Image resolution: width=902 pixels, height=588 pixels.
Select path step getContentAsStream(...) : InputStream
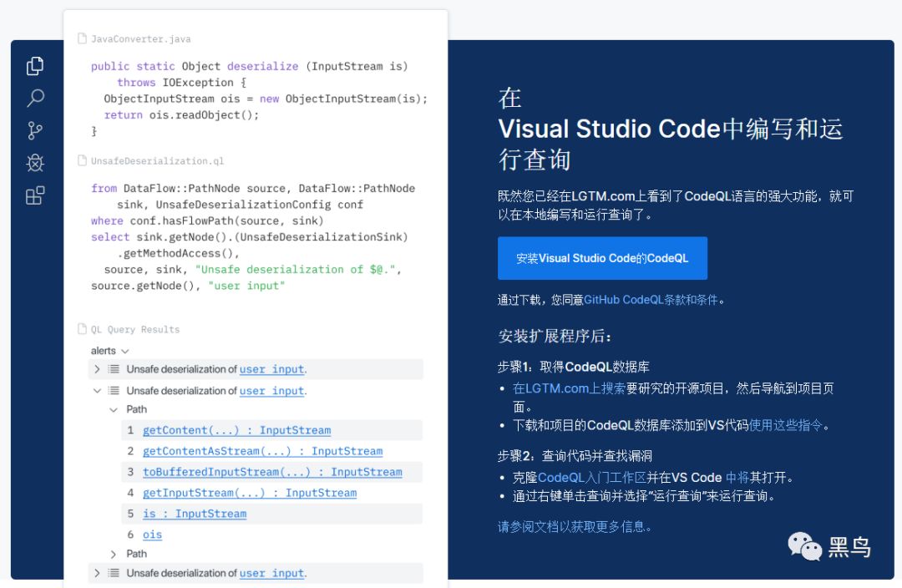click(x=262, y=451)
